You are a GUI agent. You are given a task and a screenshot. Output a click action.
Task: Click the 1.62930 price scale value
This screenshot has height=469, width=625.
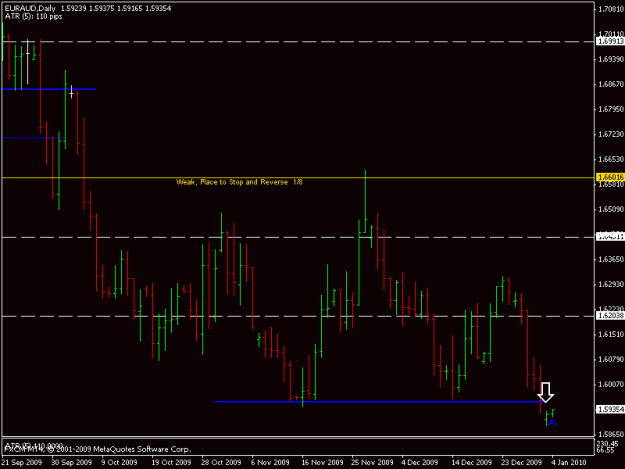tap(611, 285)
